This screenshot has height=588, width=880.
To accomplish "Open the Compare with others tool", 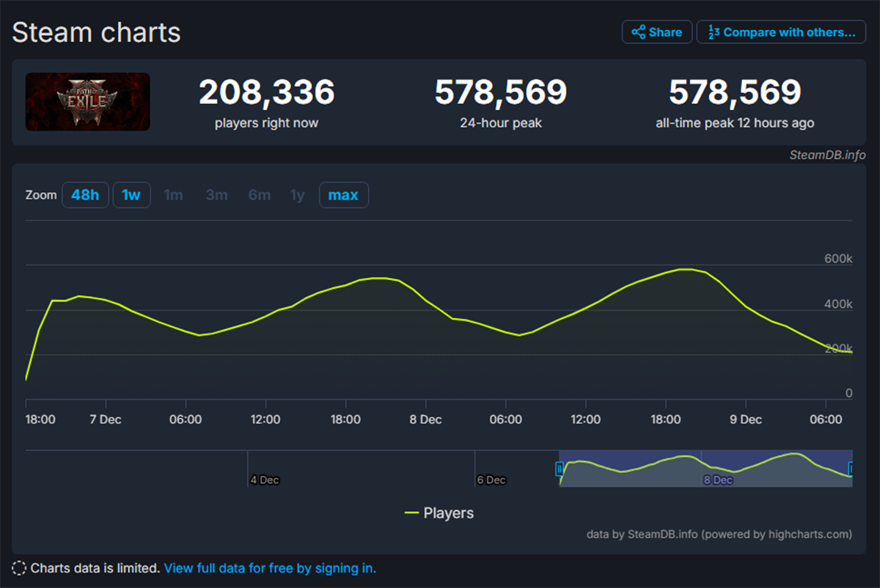I will click(x=780, y=32).
